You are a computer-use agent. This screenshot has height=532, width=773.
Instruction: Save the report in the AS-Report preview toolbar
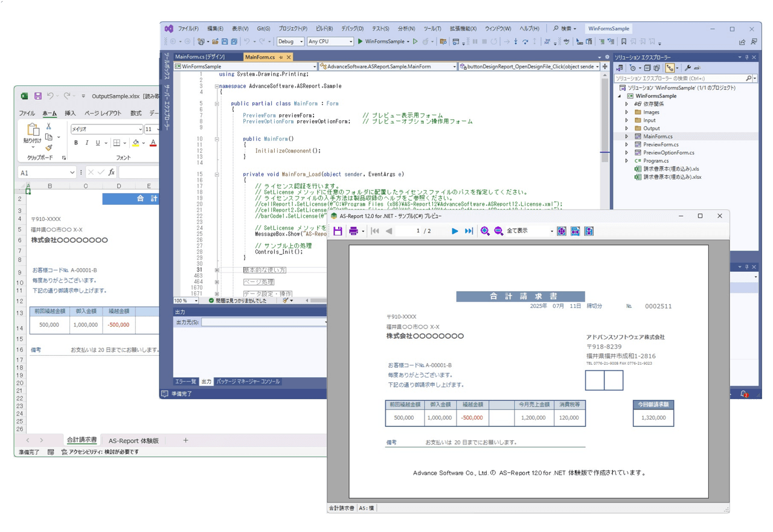(x=338, y=231)
